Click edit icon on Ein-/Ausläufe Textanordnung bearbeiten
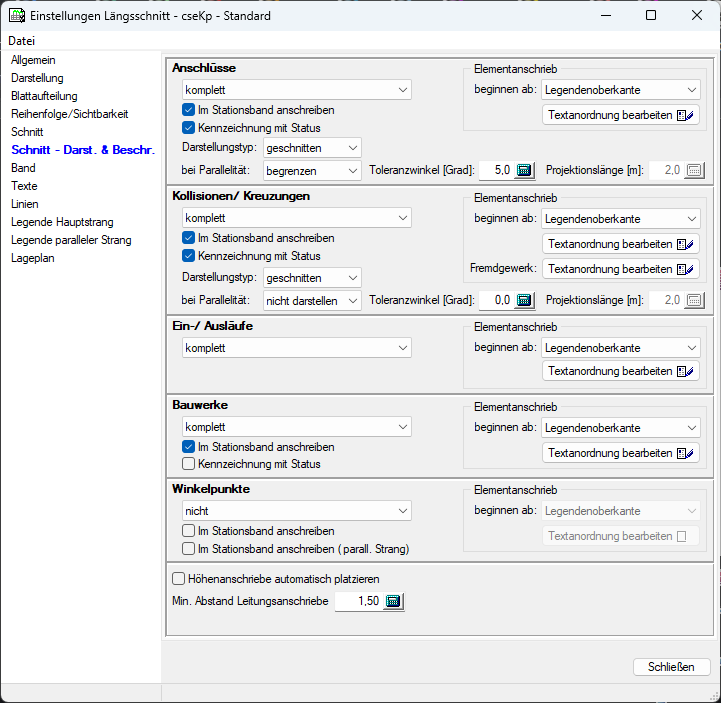The image size is (721, 703). (685, 371)
